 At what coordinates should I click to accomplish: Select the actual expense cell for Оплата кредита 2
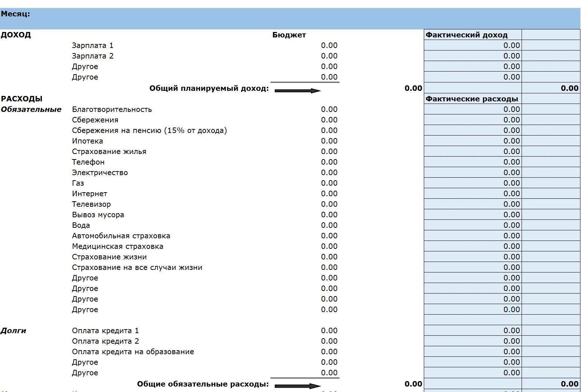click(473, 341)
